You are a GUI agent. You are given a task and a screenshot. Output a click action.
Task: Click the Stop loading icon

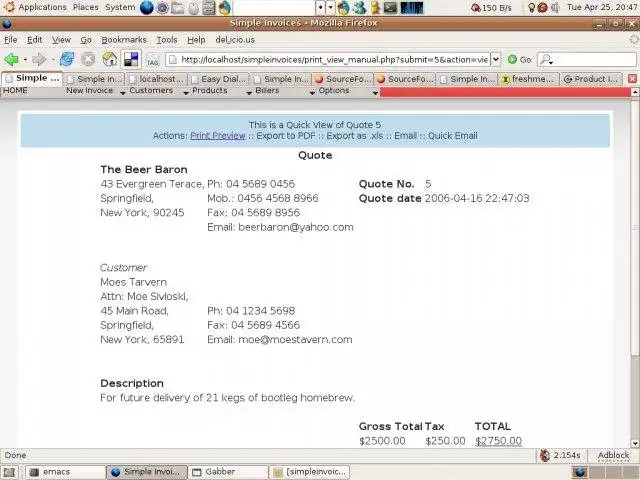88,60
